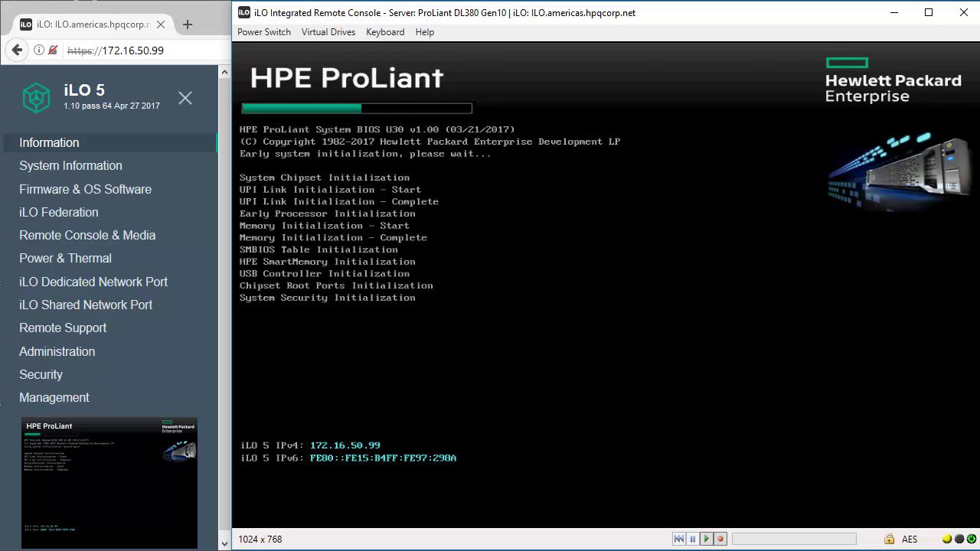This screenshot has width=980, height=551.
Task: Click the yellow status LED indicator
Action: pos(948,539)
